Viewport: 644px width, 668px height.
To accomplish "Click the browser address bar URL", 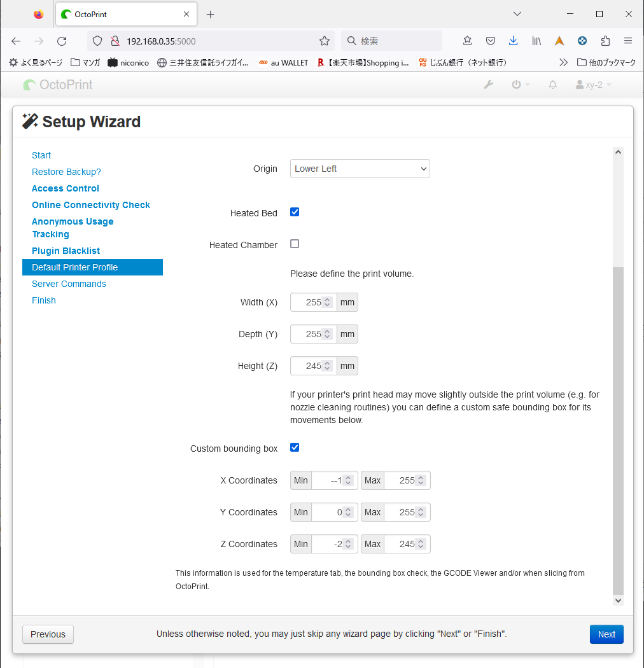I will click(x=161, y=41).
